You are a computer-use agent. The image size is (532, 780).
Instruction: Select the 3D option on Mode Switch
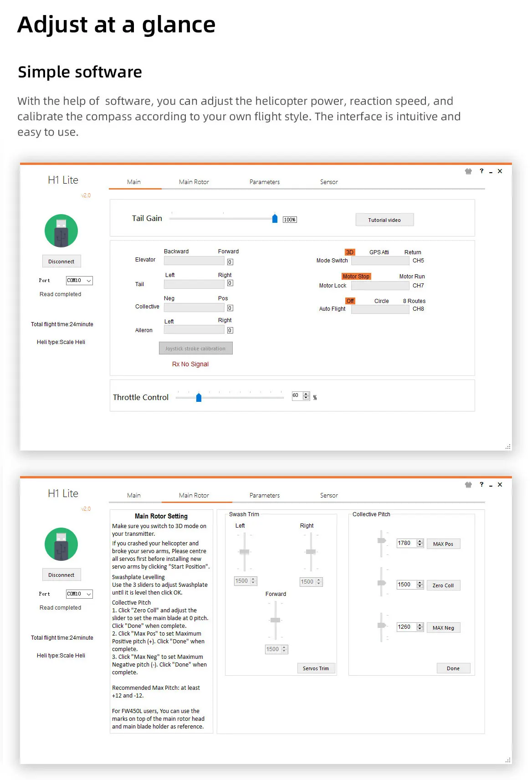click(350, 252)
